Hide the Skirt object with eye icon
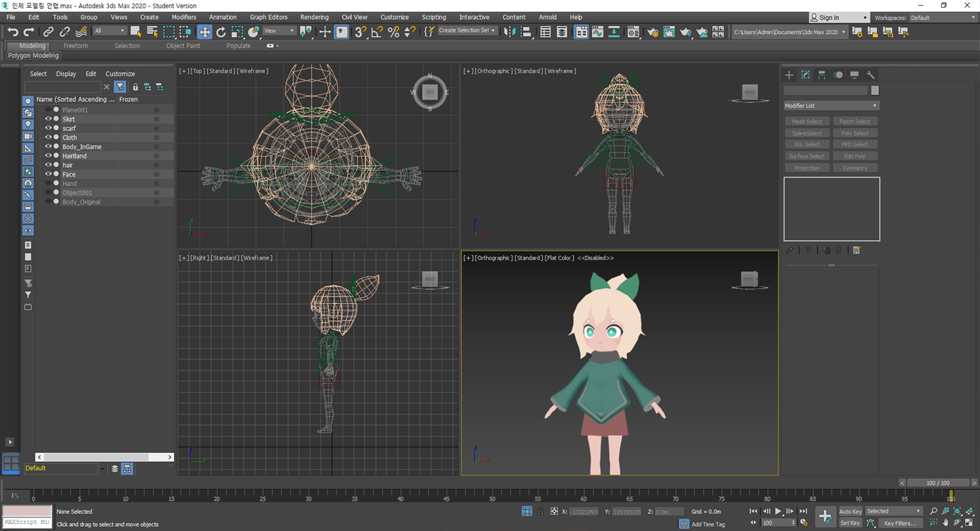This screenshot has height=531, width=980. 48,119
